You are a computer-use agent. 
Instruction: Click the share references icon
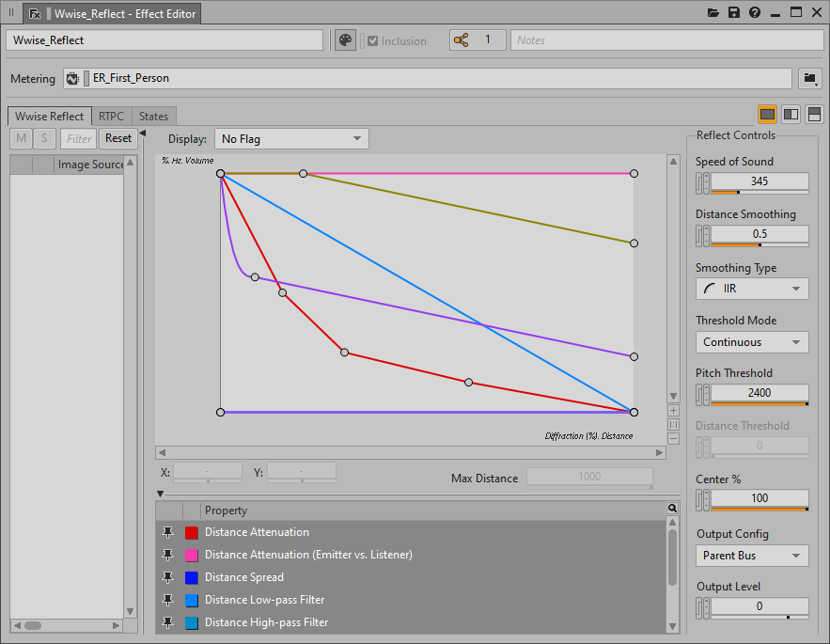461,40
